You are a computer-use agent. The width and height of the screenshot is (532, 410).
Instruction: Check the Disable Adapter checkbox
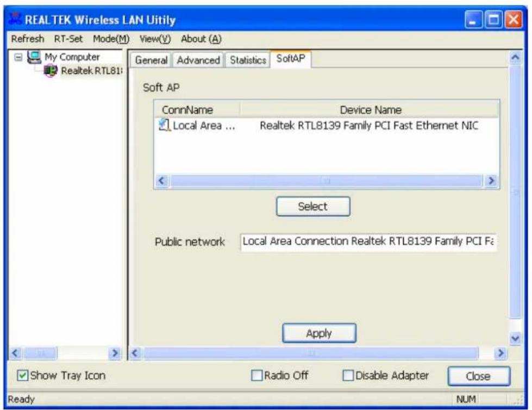coord(348,375)
